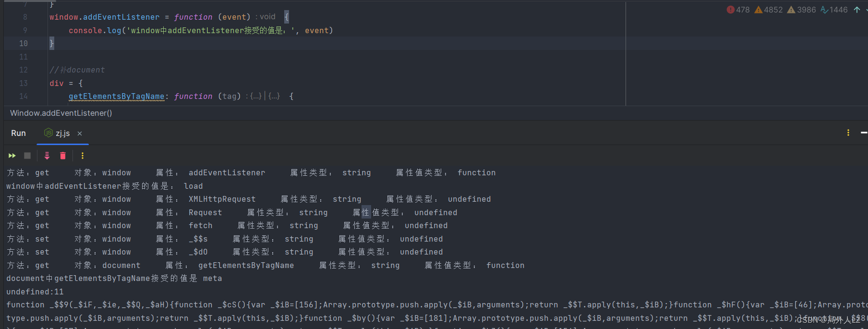
Task: Select the zj.js run tab
Action: pyautogui.click(x=62, y=133)
